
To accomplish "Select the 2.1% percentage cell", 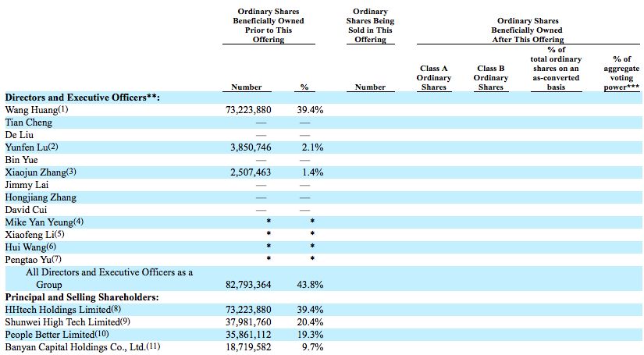I will [312, 147].
